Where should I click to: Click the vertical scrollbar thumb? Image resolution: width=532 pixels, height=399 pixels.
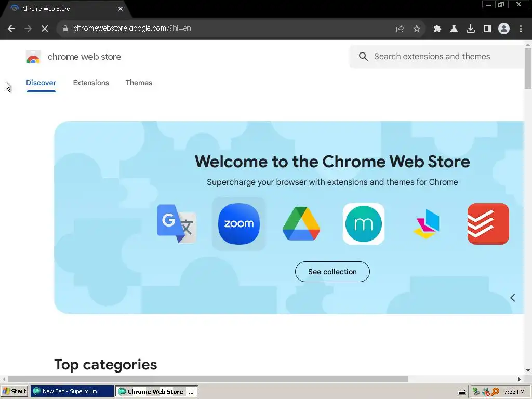tap(528, 68)
